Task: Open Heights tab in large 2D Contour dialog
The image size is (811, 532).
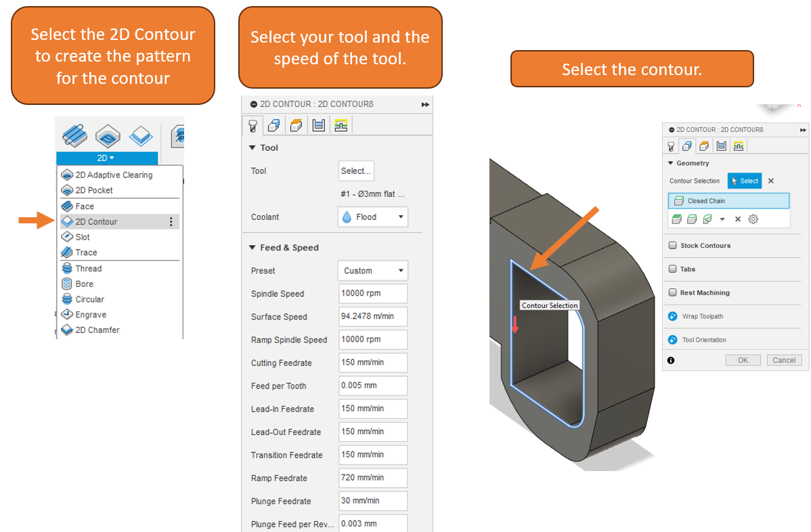Action: [x=297, y=125]
